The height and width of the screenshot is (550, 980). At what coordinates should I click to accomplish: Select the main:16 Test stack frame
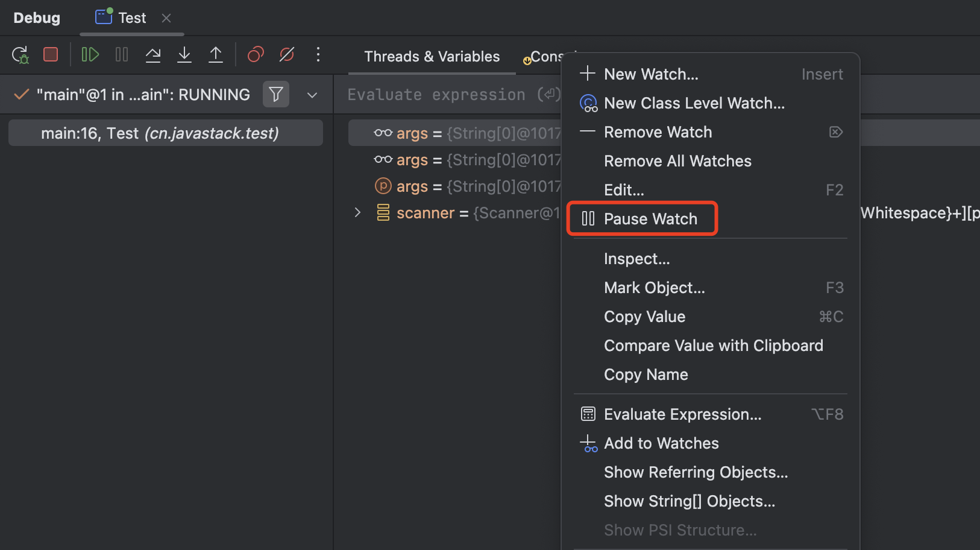pos(160,133)
